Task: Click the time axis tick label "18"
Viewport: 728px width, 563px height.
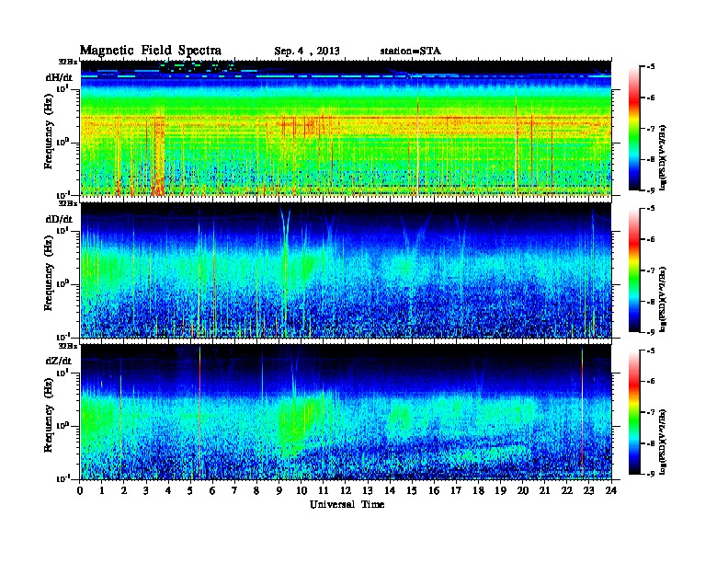Action: pyautogui.click(x=478, y=491)
